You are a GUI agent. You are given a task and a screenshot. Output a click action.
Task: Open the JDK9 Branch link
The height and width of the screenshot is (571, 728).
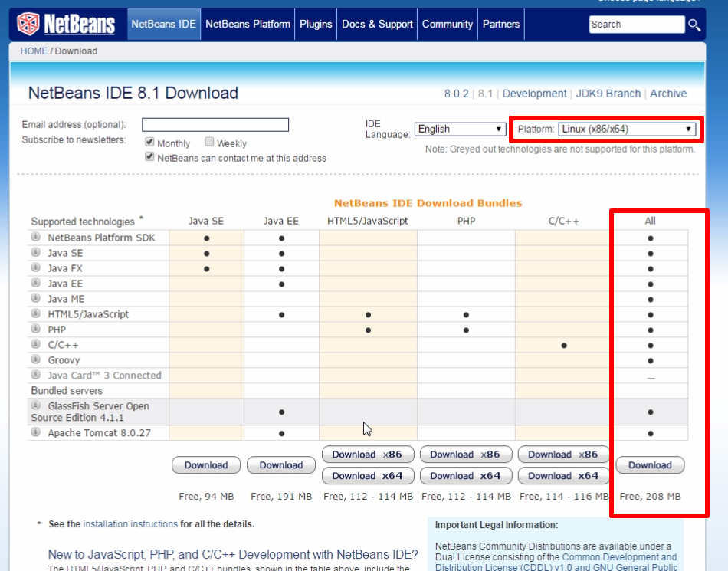tap(608, 94)
